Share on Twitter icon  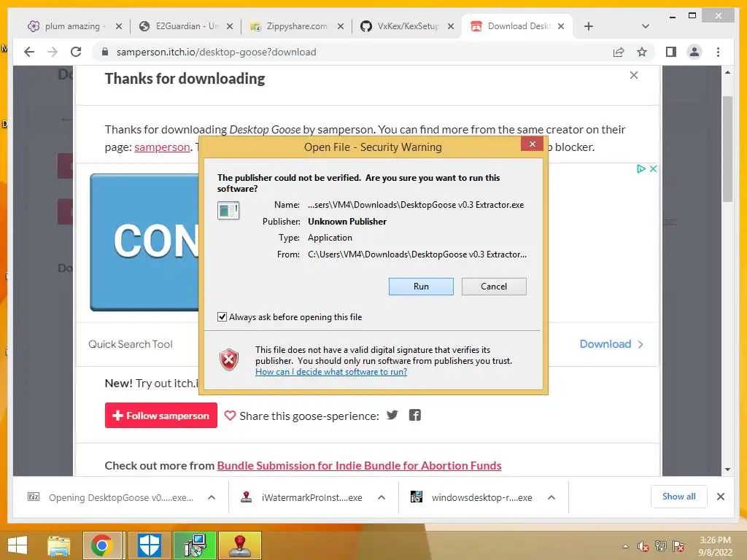point(392,415)
